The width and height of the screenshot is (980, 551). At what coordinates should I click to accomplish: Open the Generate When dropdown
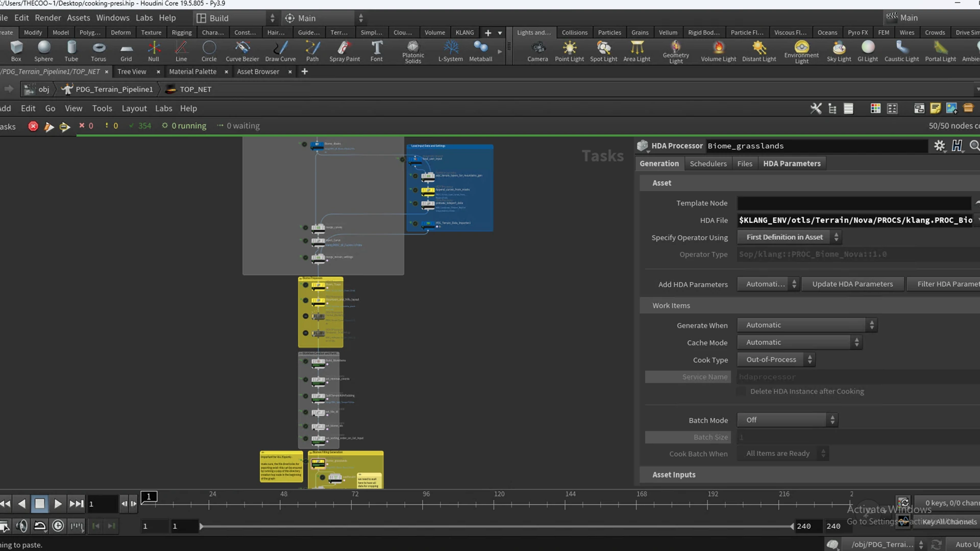point(807,325)
